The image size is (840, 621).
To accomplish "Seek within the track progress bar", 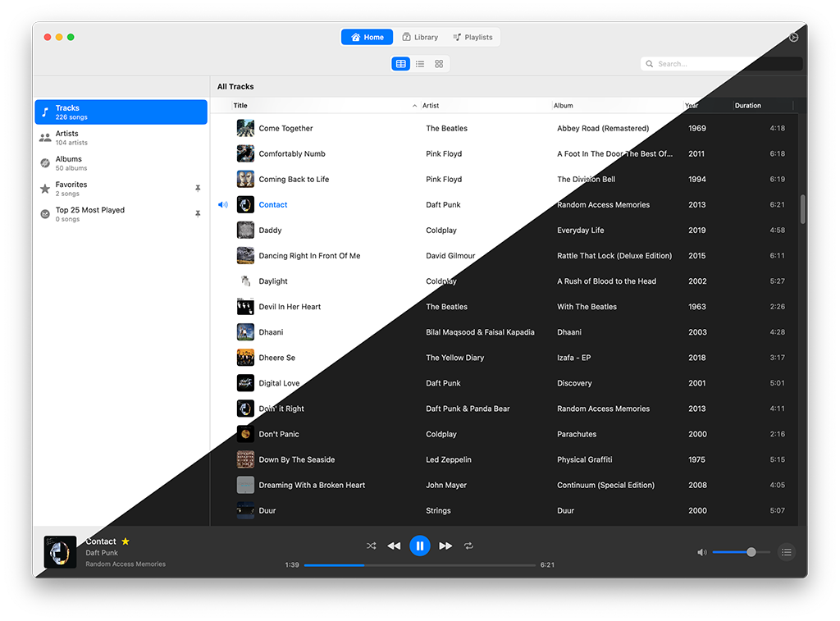I will [420, 564].
